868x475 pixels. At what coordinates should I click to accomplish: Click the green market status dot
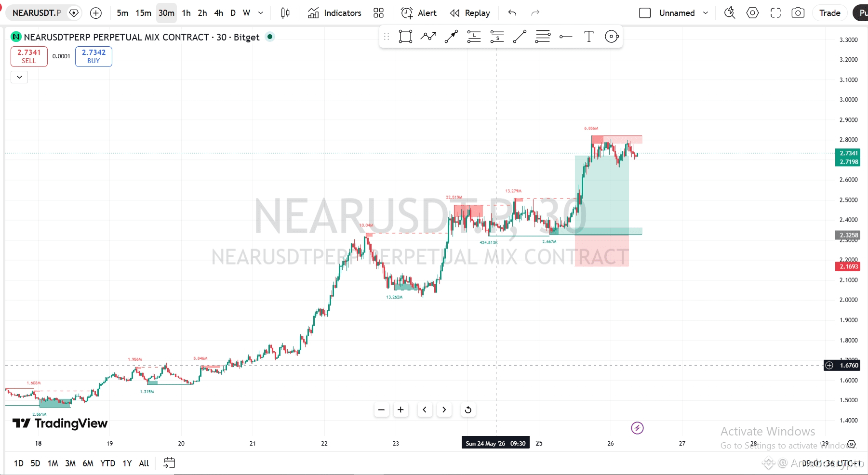[x=270, y=37]
